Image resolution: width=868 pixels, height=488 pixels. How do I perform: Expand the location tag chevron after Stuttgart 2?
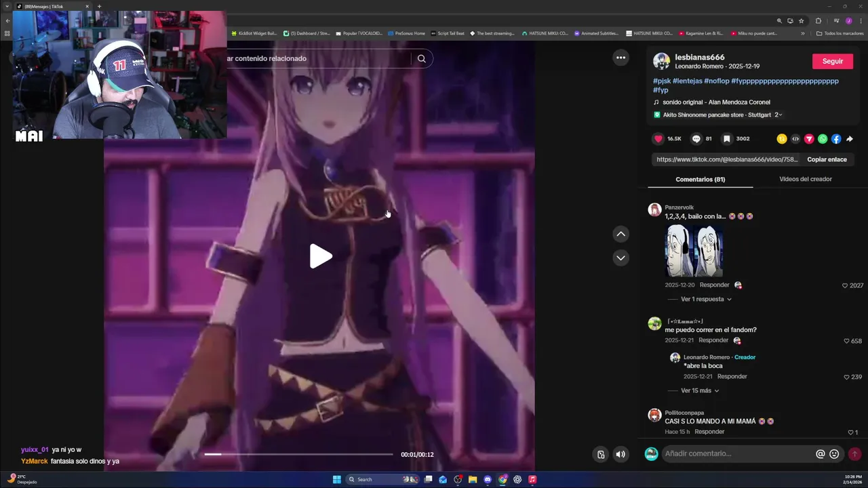click(780, 115)
